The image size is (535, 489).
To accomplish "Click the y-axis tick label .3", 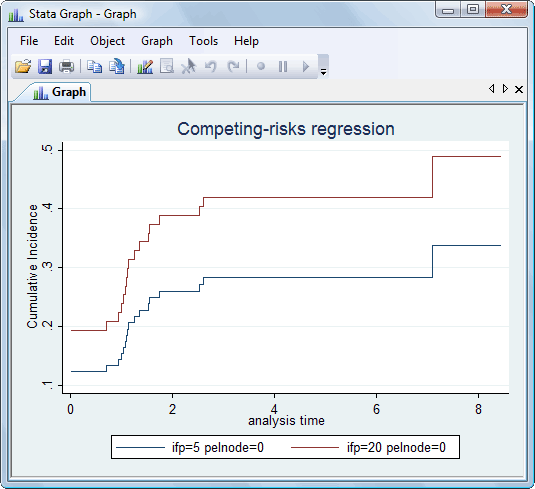I will pyautogui.click(x=47, y=267).
